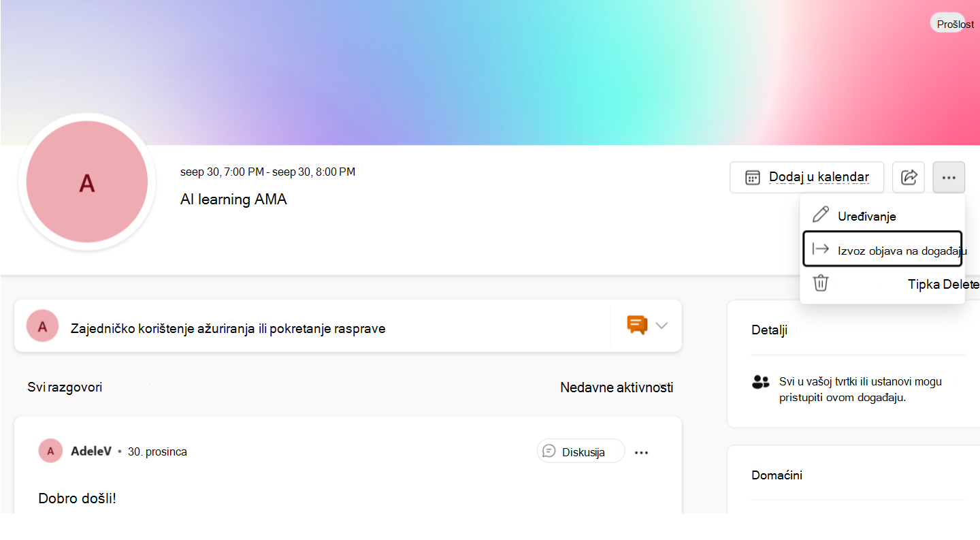Click the trash can delete icon
This screenshot has width=980, height=540.
tap(821, 283)
